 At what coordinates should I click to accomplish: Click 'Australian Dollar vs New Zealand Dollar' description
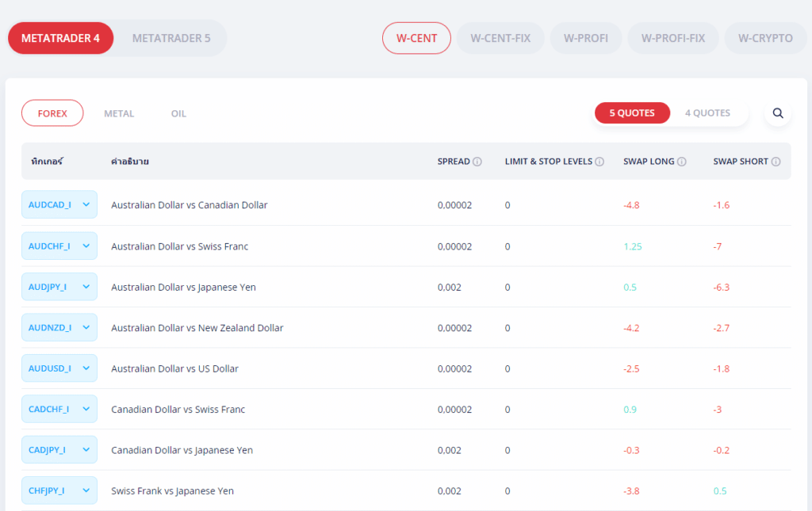tap(197, 328)
